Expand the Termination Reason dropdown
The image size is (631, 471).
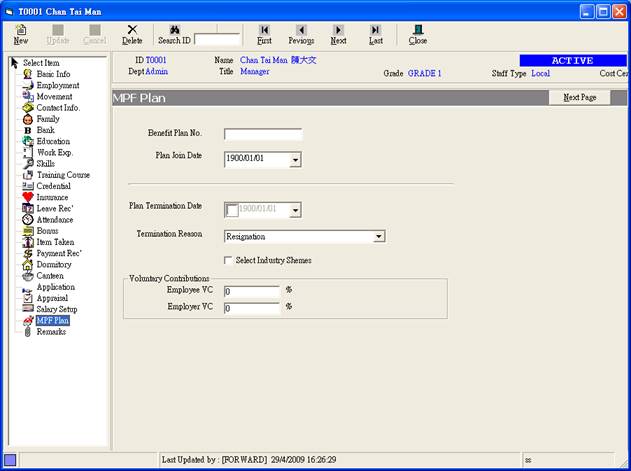click(379, 237)
